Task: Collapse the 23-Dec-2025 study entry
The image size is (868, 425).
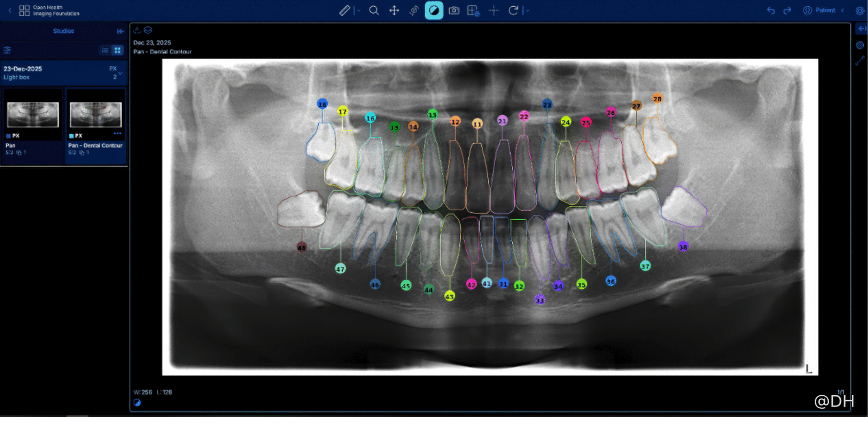Action: (120, 73)
